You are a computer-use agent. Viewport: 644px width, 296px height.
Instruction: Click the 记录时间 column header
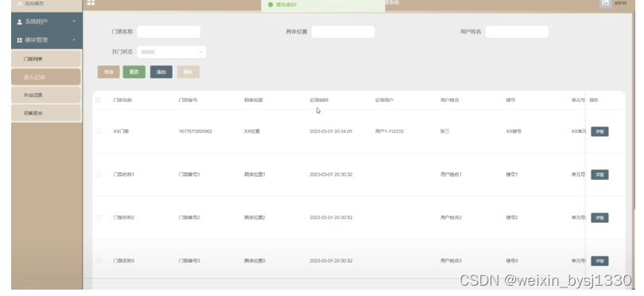(x=319, y=100)
